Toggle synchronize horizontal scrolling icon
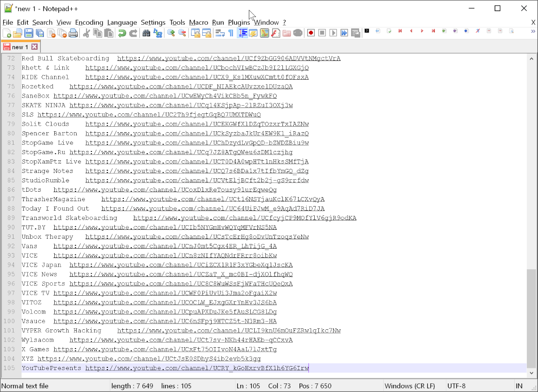Image resolution: width=538 pixels, height=392 pixels. tap(207, 33)
